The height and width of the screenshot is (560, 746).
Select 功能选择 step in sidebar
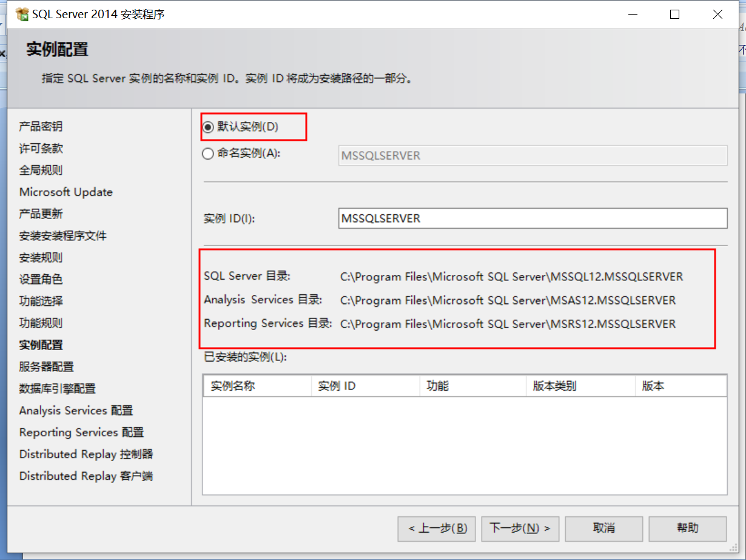[x=41, y=302]
